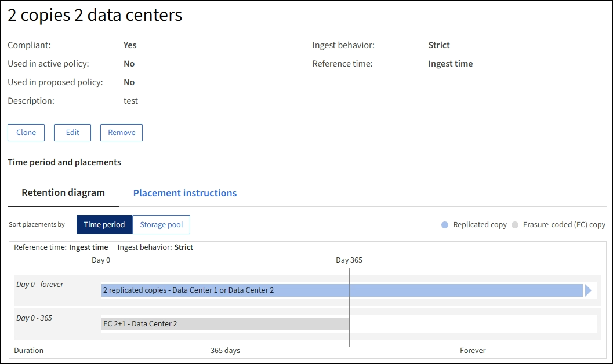Click the Day 0 timeline marker
The height and width of the screenshot is (364, 613).
click(x=101, y=260)
